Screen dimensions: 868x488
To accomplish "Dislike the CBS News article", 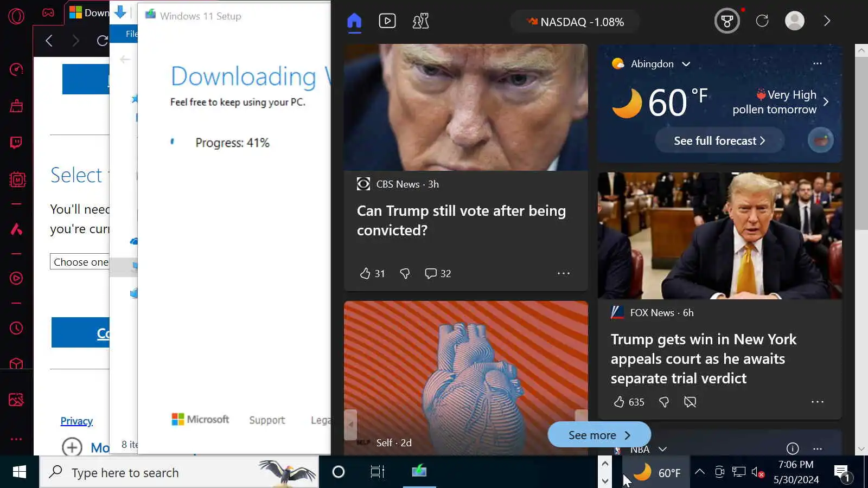I will point(405,273).
